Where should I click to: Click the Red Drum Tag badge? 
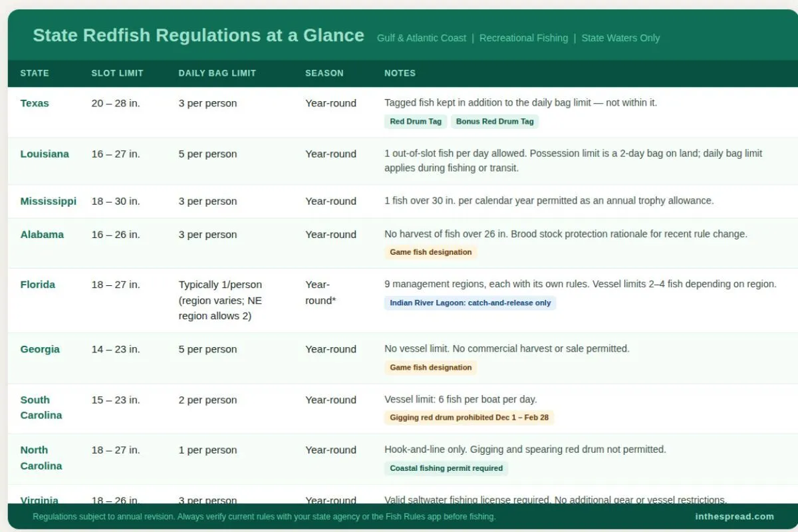coord(415,121)
